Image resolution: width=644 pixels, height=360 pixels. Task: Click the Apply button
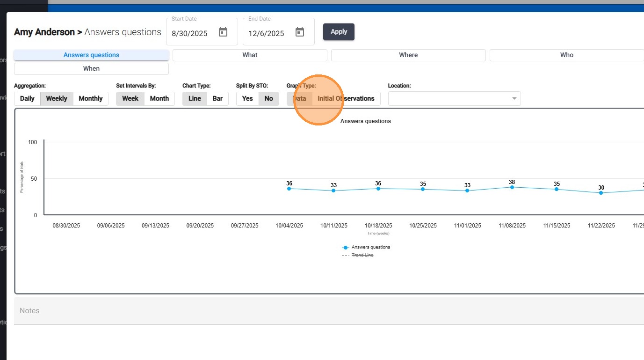(339, 32)
